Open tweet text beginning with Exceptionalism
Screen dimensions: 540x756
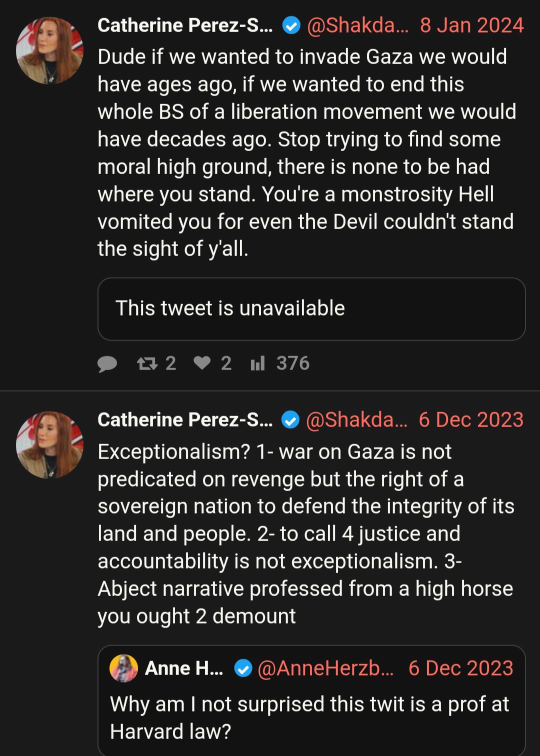coord(306,534)
